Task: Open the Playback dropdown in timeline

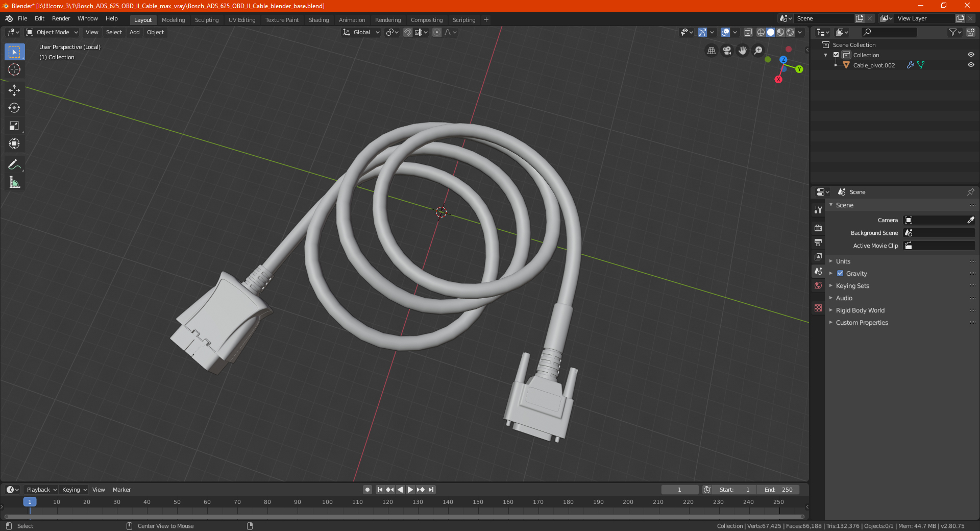Action: 41,490
